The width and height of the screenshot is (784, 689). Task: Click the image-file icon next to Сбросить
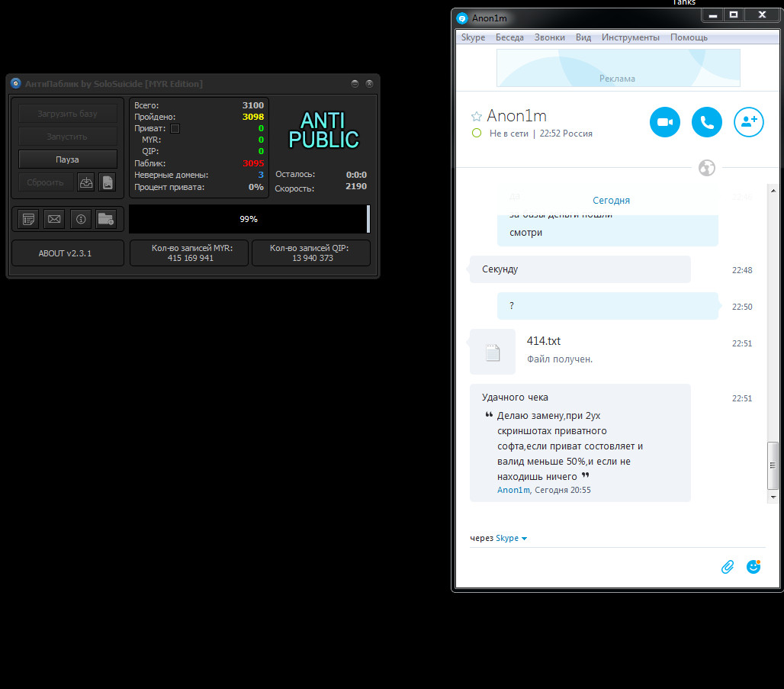coord(108,182)
